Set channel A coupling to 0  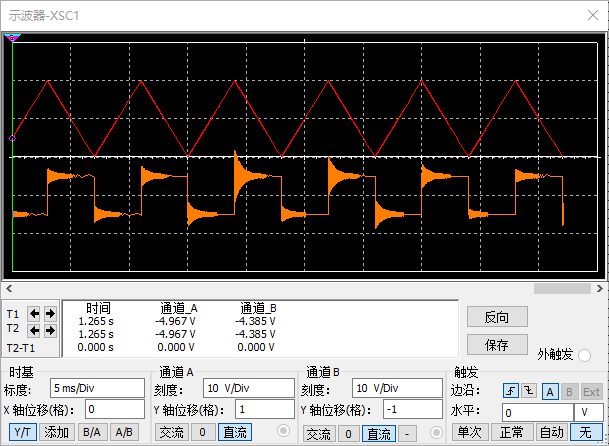pos(202,432)
